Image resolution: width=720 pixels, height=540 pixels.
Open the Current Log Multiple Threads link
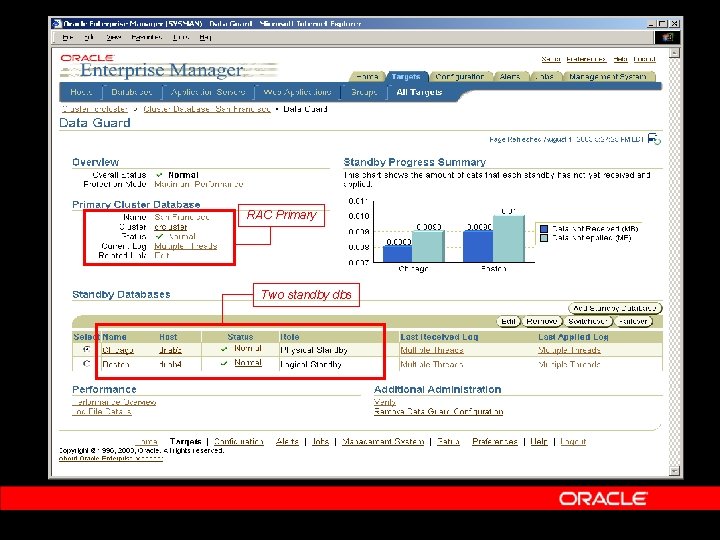186,246
